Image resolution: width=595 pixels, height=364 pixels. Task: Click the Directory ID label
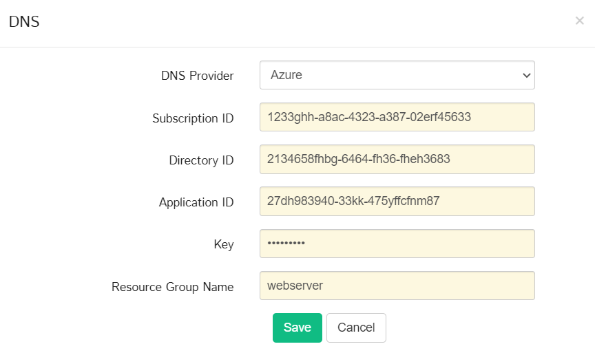point(201,160)
